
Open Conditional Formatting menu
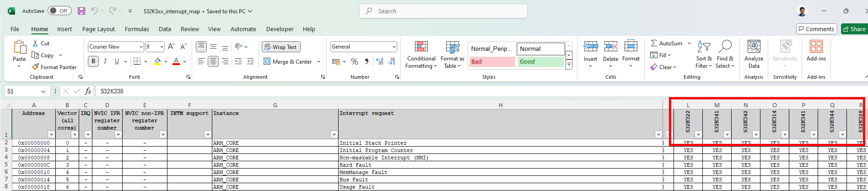421,55
